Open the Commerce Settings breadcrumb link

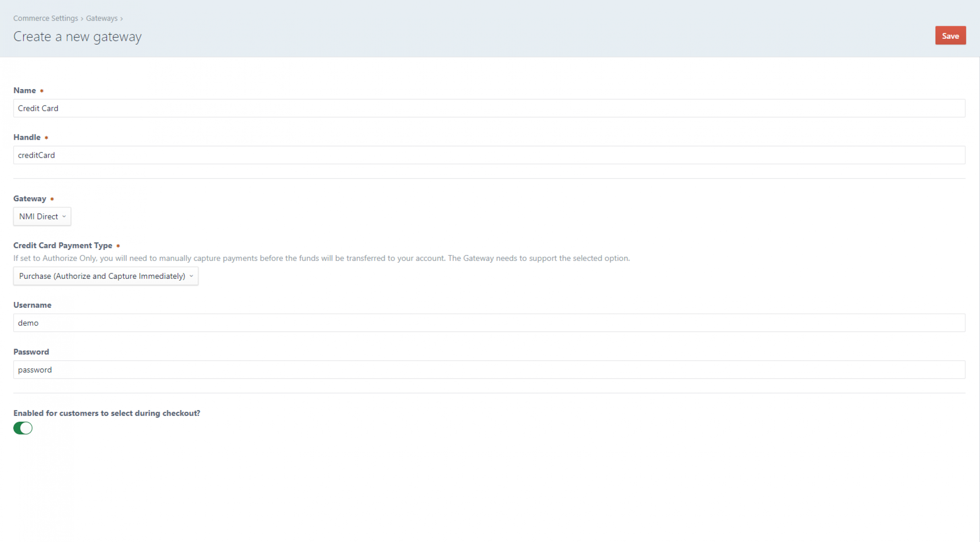[x=45, y=18]
